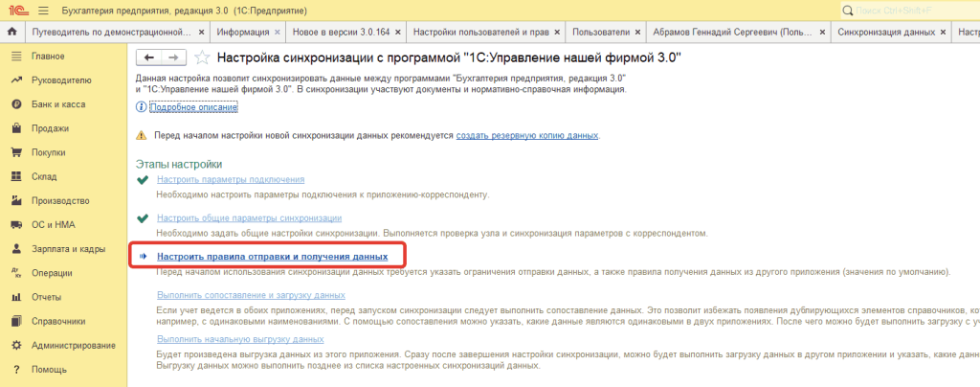The width and height of the screenshot is (980, 387).
Task: Click the search field Поиск Ctrl+Shift+F
Action: [910, 11]
